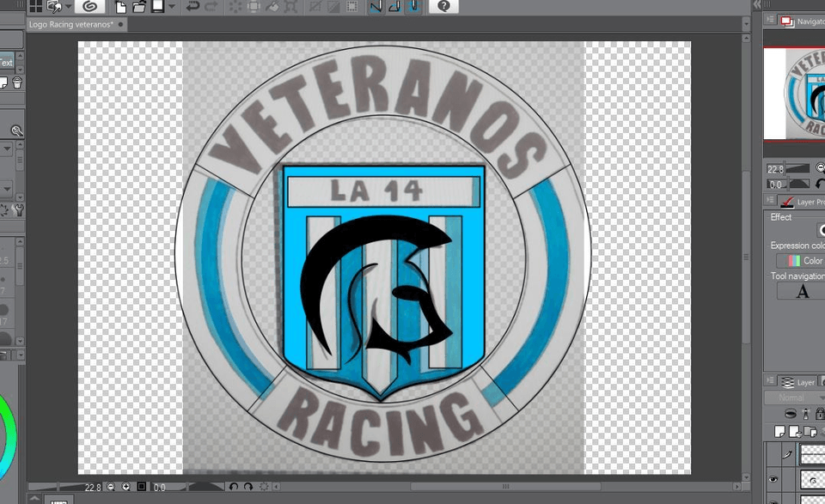The image size is (825, 504).
Task: Select the Logo Racing veteranos document tab
Action: 72,24
